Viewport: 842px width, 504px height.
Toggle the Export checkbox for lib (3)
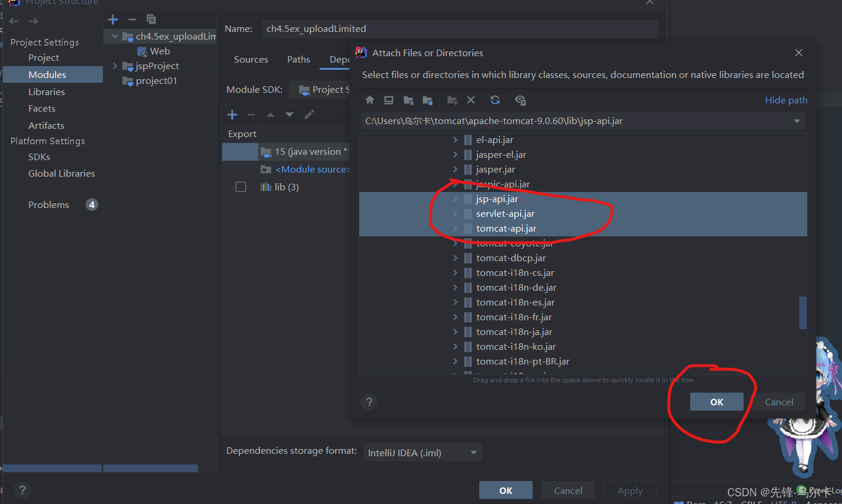tap(240, 186)
